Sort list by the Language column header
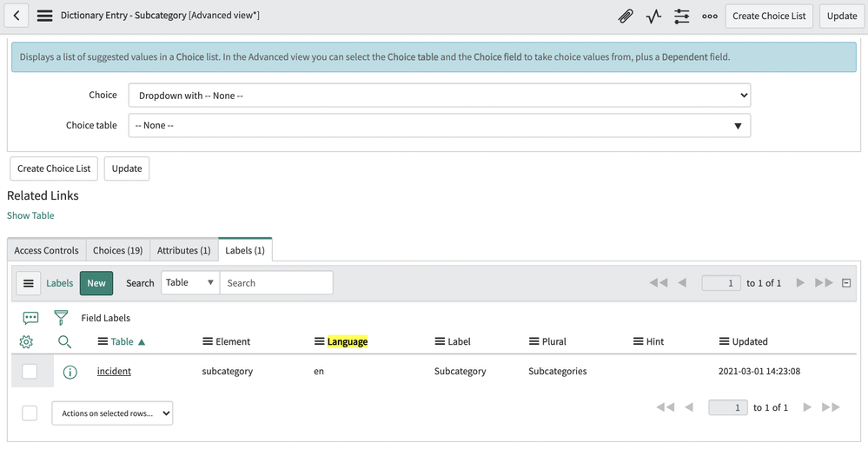The width and height of the screenshot is (868, 449). tap(348, 342)
